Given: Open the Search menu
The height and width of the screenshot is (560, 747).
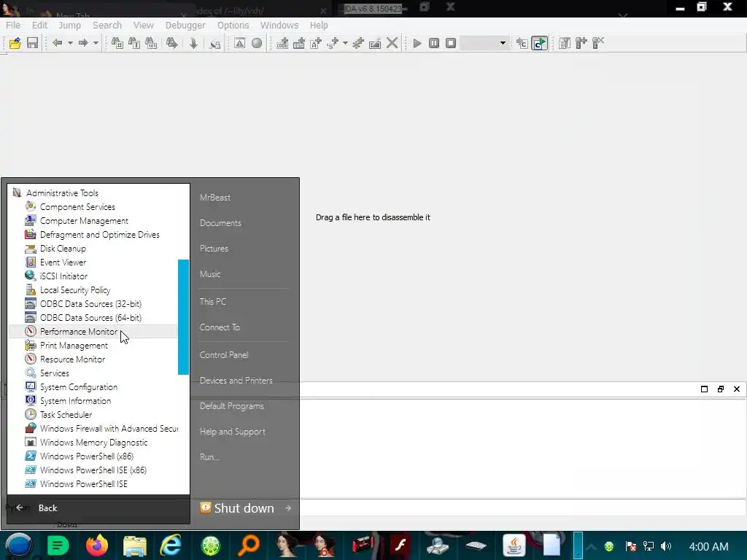Looking at the screenshot, I should pos(107,26).
